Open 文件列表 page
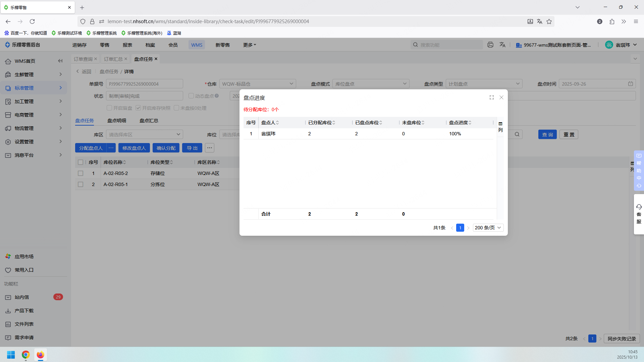 tap(24, 324)
